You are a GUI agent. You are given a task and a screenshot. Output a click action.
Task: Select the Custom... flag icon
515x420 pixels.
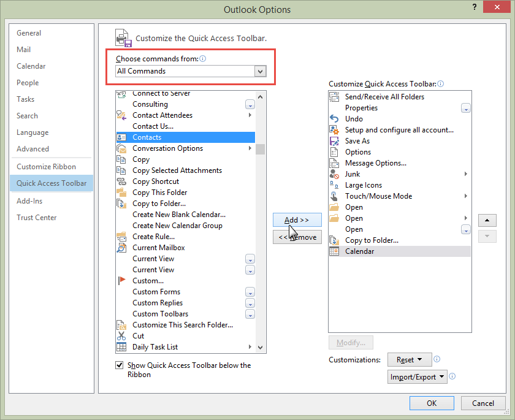(121, 281)
